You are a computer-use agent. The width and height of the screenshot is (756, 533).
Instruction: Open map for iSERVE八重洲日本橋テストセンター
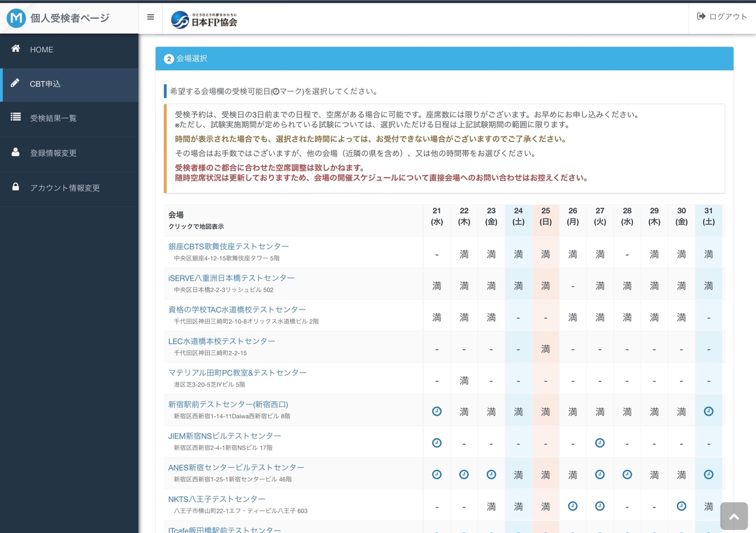pos(231,278)
